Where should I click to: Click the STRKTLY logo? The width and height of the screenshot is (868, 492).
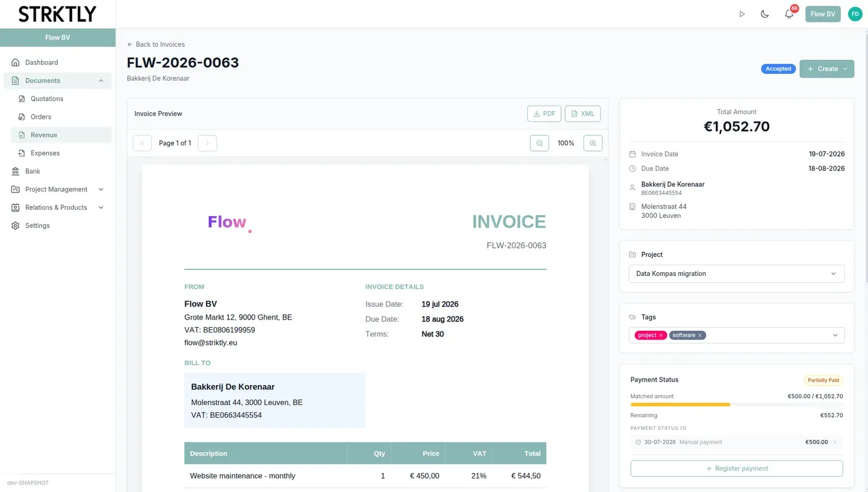point(57,14)
